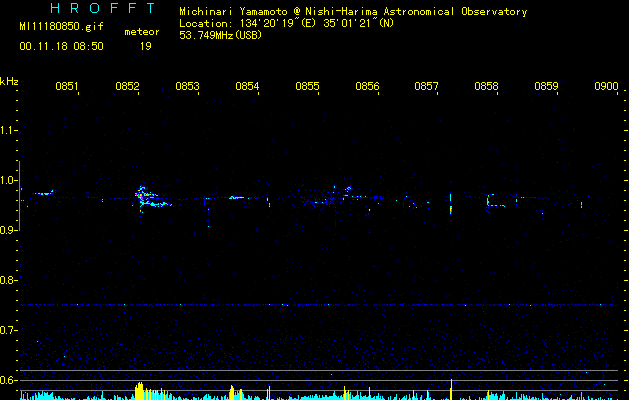Click the date stamp 00.11.18 08:50
629x400 pixels.
pyautogui.click(x=61, y=47)
